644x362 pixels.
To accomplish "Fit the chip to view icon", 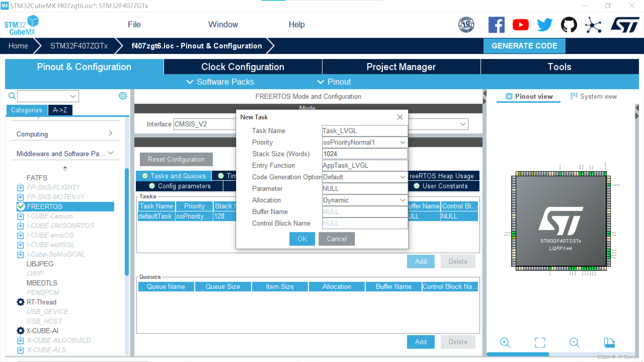I will tap(540, 343).
